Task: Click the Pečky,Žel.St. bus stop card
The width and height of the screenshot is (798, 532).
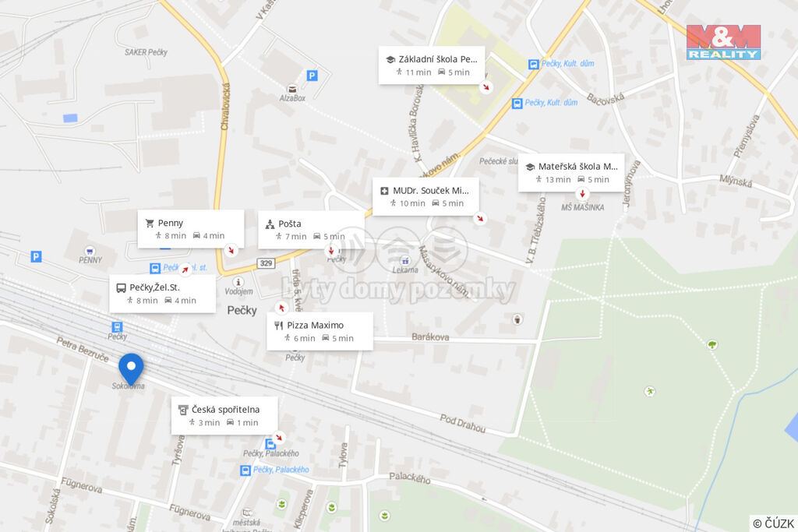Action: pyautogui.click(x=162, y=294)
